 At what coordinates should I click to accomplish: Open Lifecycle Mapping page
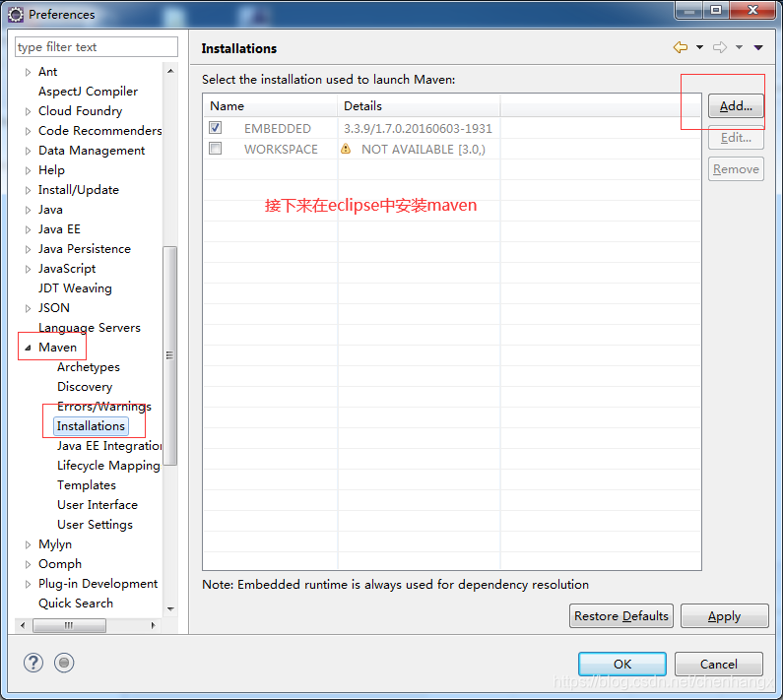coord(108,466)
